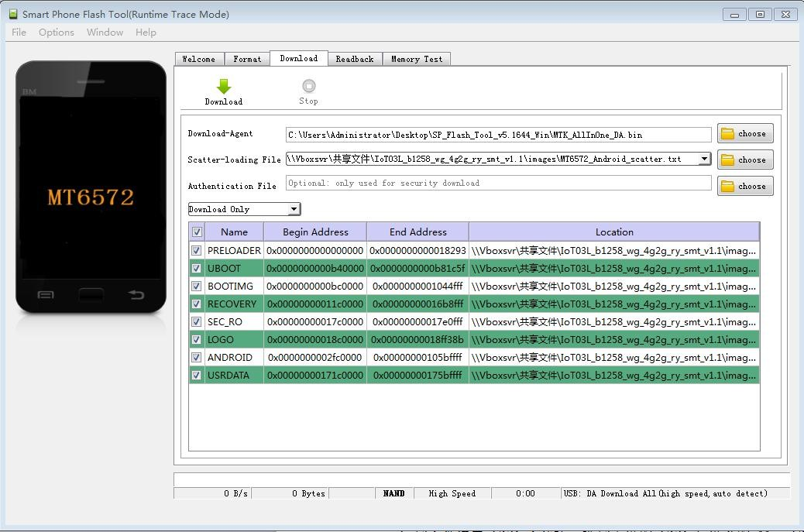Click the Authentication File input field
Image resolution: width=804 pixels, height=532 pixels.
point(498,183)
